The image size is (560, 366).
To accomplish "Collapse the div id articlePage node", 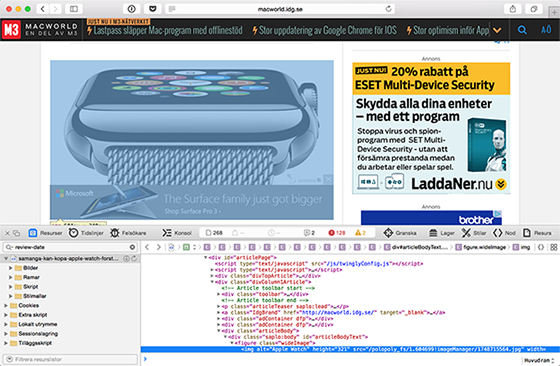I will [x=206, y=257].
